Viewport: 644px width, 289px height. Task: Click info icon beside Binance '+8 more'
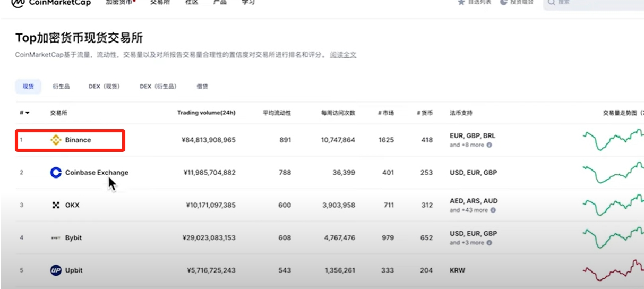[x=489, y=144]
